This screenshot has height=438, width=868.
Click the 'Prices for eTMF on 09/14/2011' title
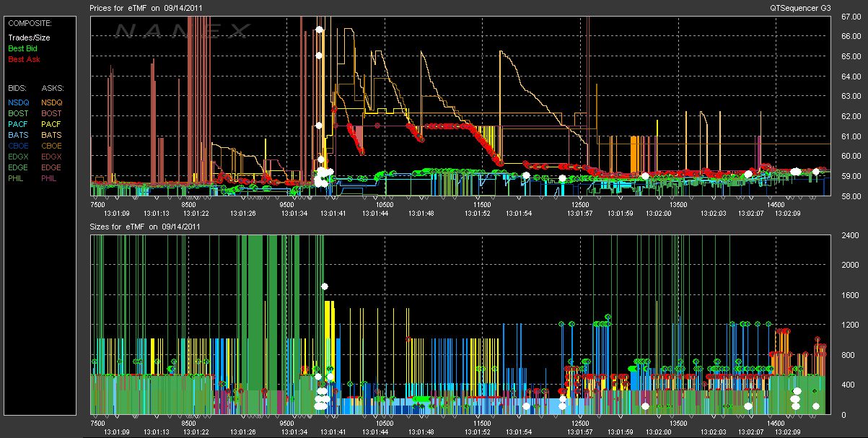pos(145,8)
